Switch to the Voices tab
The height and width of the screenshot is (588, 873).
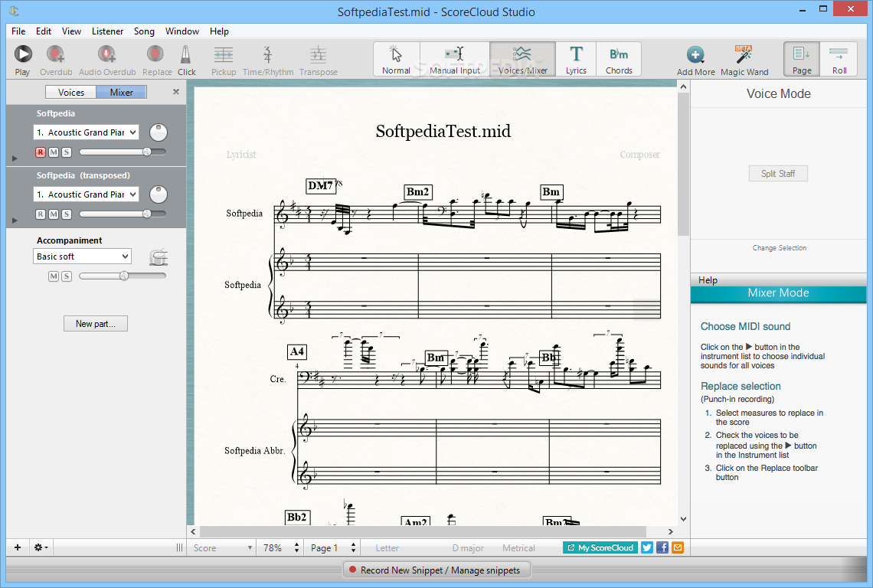pos(70,93)
